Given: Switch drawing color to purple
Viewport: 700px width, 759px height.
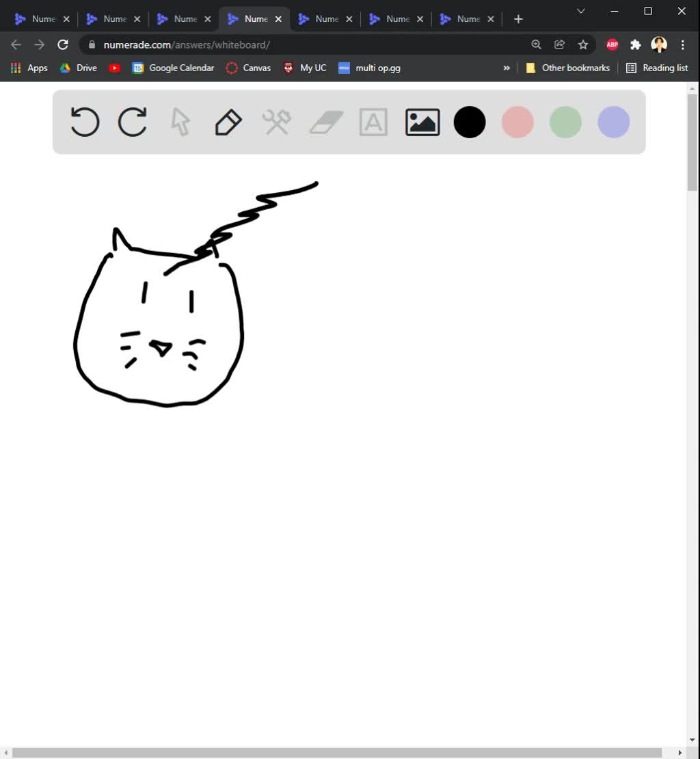Looking at the screenshot, I should tap(612, 122).
